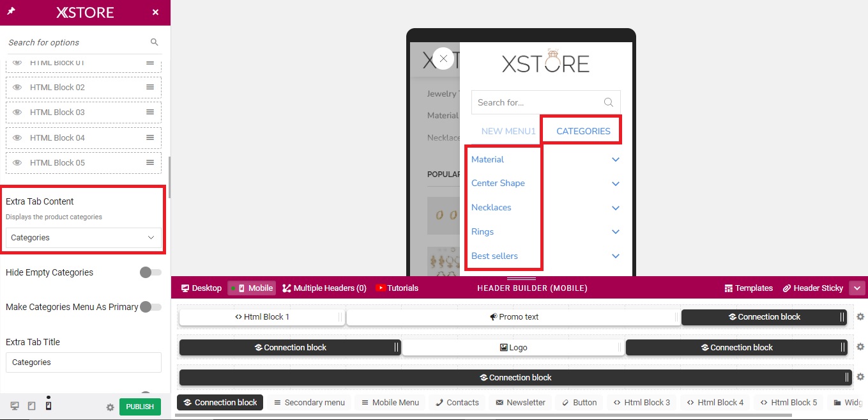868x420 pixels.
Task: Open the Templates menu
Action: click(749, 288)
